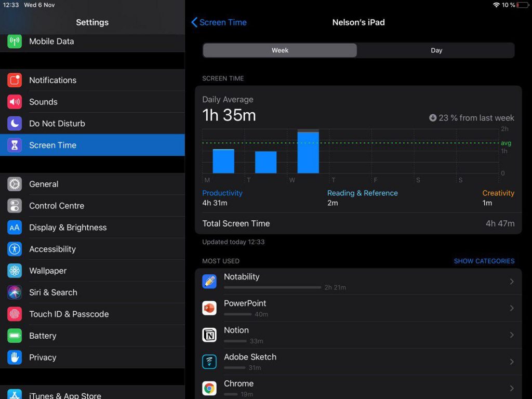Tap the Siri & Search icon

click(x=15, y=292)
